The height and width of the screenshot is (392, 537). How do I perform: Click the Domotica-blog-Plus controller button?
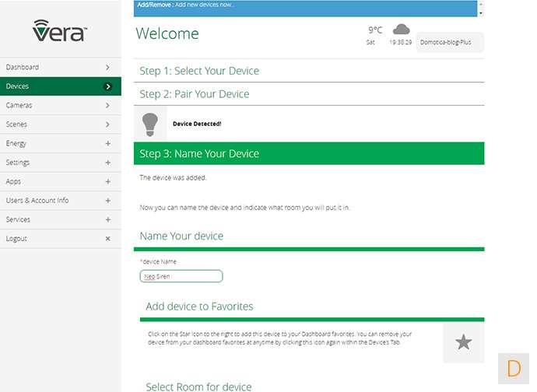coord(450,42)
